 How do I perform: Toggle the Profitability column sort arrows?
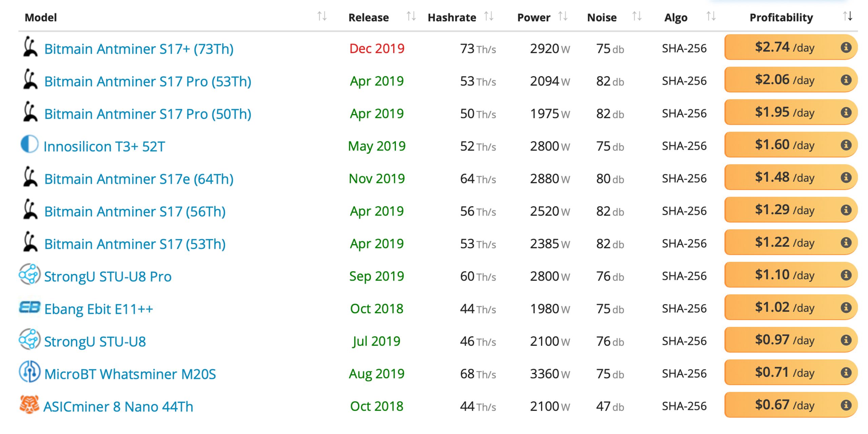[x=848, y=16]
